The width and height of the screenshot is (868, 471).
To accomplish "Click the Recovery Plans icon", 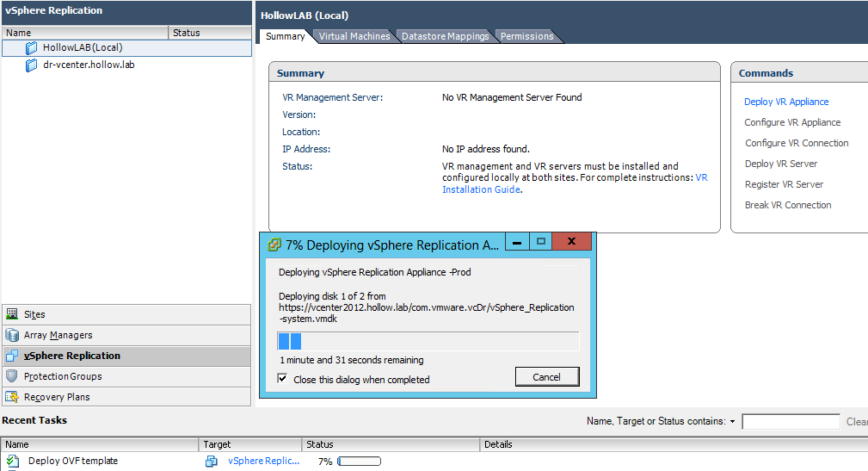I will (x=12, y=397).
